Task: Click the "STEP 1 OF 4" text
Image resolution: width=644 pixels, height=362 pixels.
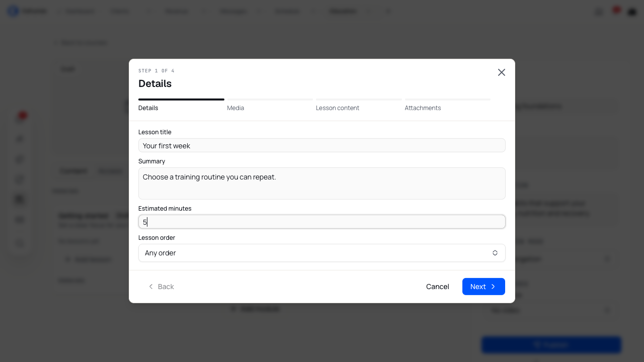Action: click(156, 71)
